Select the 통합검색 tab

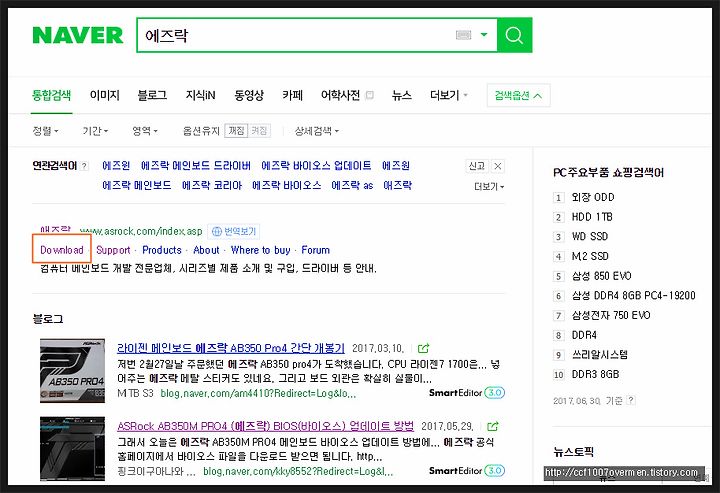point(51,95)
